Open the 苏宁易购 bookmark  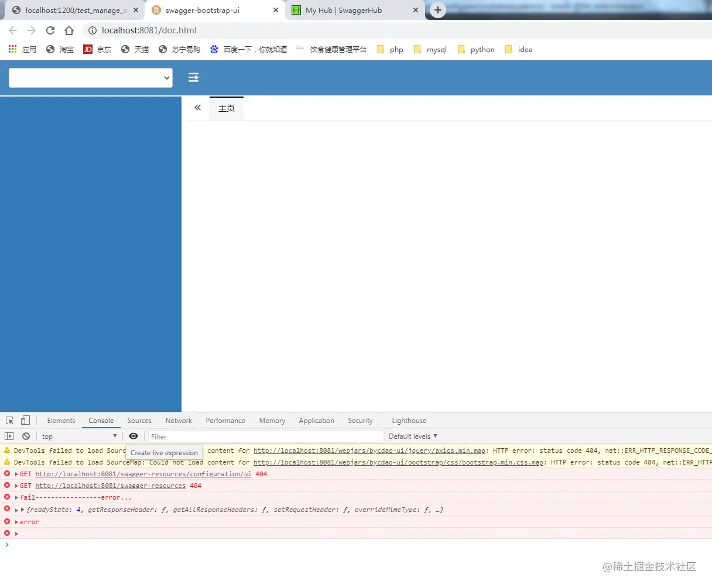point(179,49)
